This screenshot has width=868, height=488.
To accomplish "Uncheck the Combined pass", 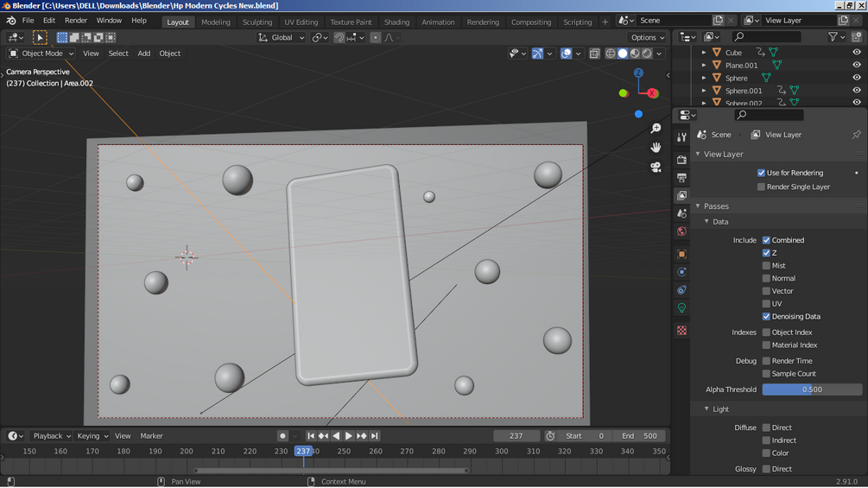I will (x=766, y=240).
